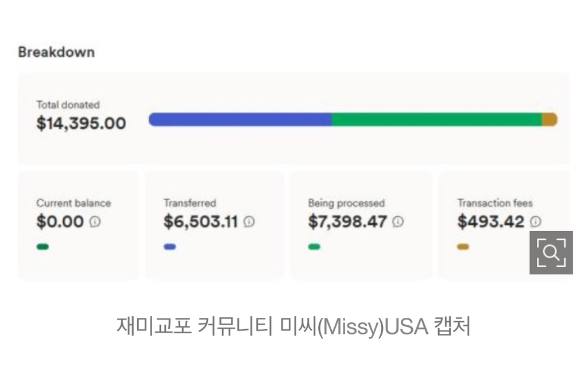Click the $493.42 transaction fees amount
Screen dimensions: 588x374
coord(491,221)
